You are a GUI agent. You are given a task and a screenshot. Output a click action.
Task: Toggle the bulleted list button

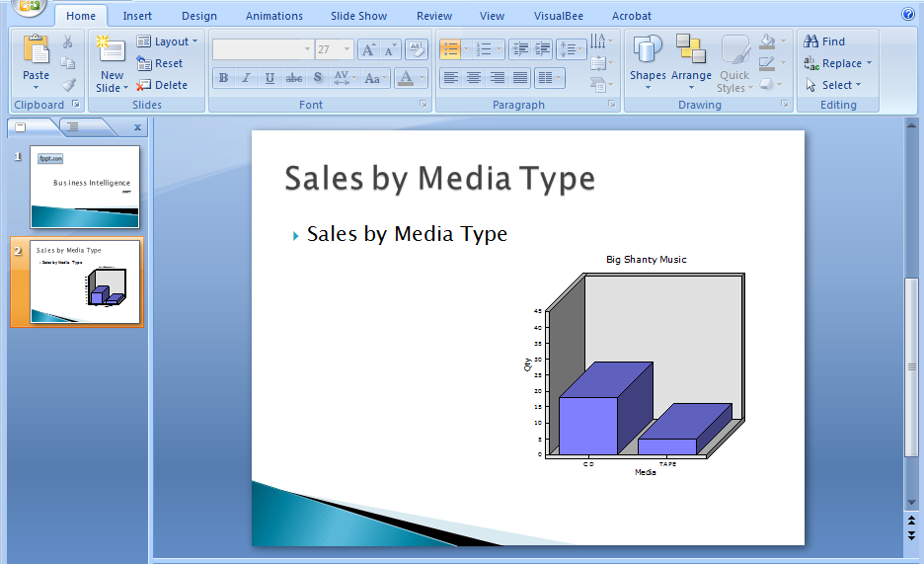coord(450,49)
